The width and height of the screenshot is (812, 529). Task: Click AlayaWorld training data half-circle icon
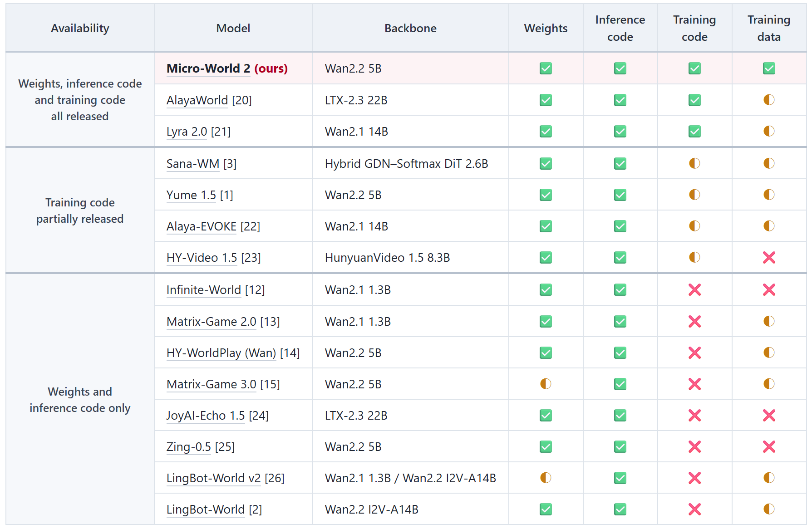769,100
